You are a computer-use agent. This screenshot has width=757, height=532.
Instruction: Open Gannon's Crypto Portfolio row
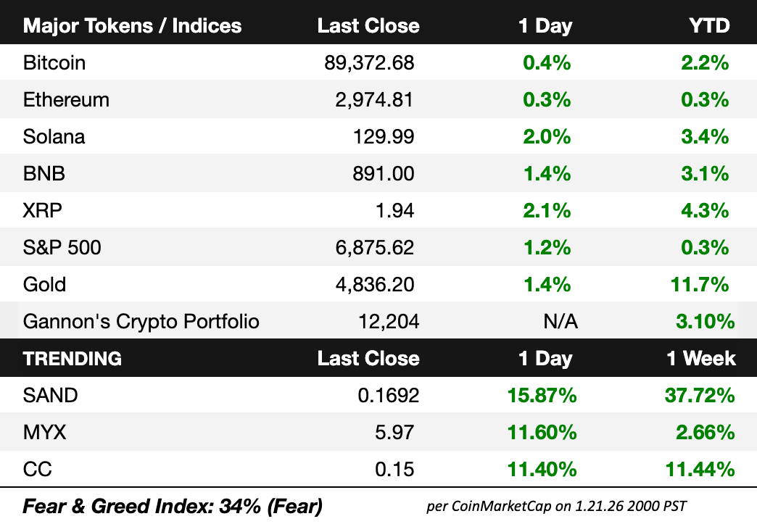(141, 321)
